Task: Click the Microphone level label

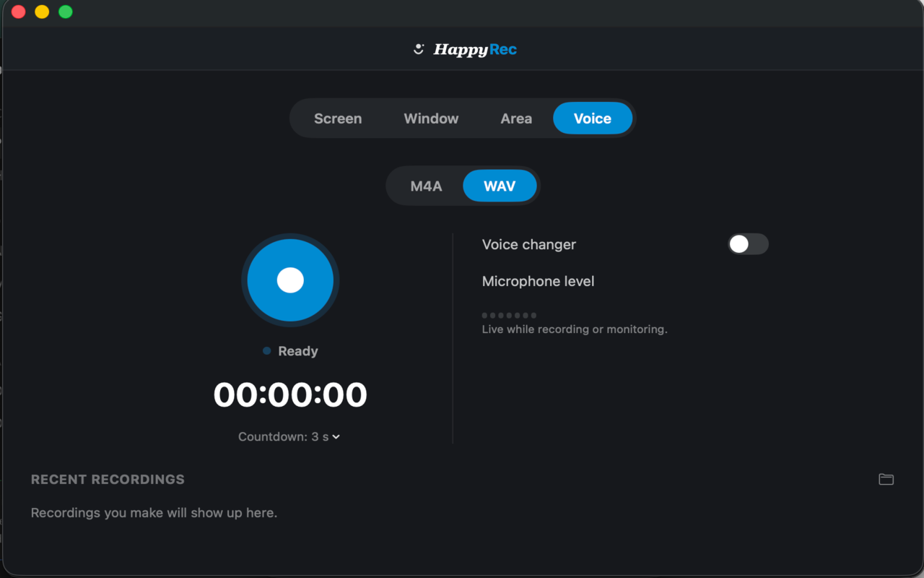Action: click(538, 281)
